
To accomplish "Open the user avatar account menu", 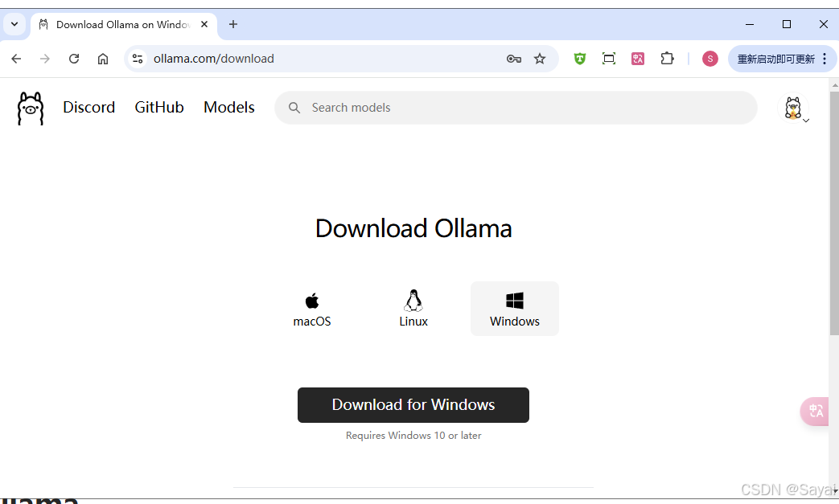I will point(793,108).
